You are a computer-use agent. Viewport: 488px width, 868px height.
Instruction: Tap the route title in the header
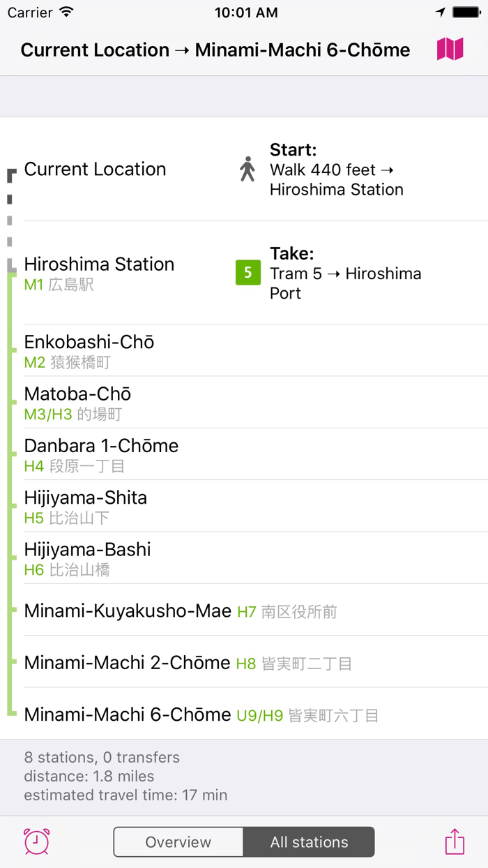point(215,50)
